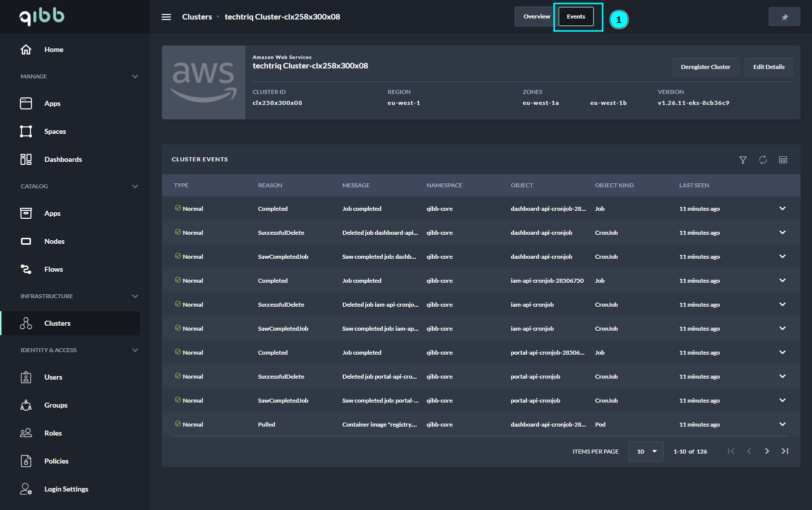Open the table column settings icon
The image size is (812, 510).
click(783, 160)
